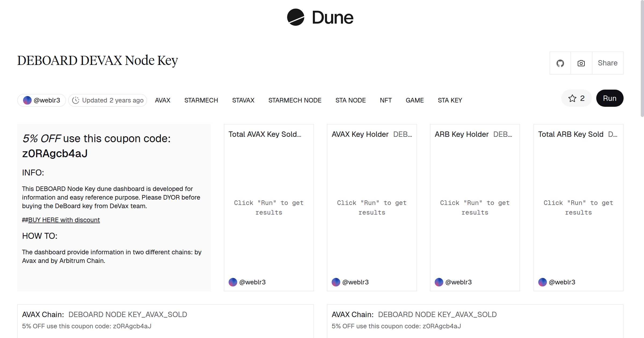Image resolution: width=644 pixels, height=338 pixels.
Task: Click the camera screenshot icon
Action: click(581, 63)
